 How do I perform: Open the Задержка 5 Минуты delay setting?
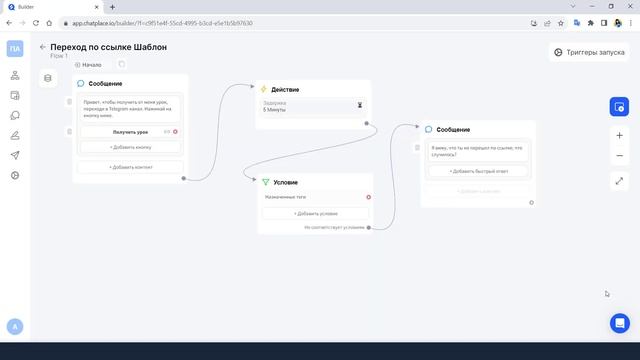coord(313,107)
